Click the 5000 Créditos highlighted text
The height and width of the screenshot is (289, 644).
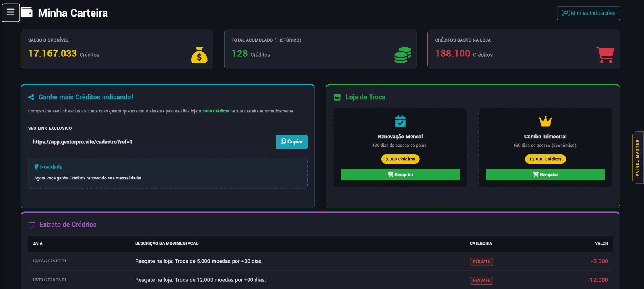216,111
